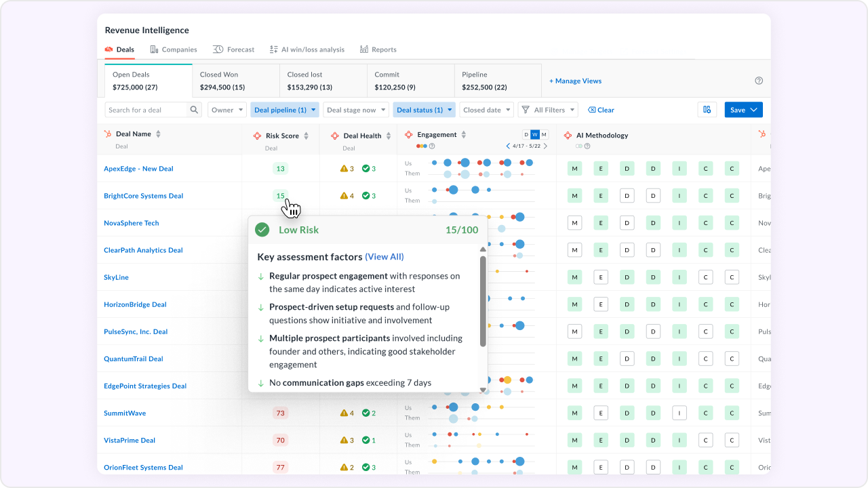Click SummitWave risk score 73 badge

point(280,413)
